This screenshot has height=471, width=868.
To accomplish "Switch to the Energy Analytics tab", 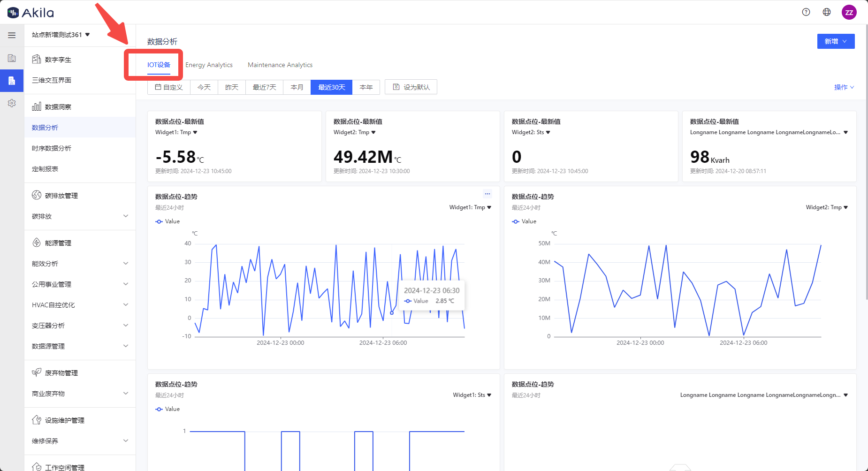I will [209, 65].
